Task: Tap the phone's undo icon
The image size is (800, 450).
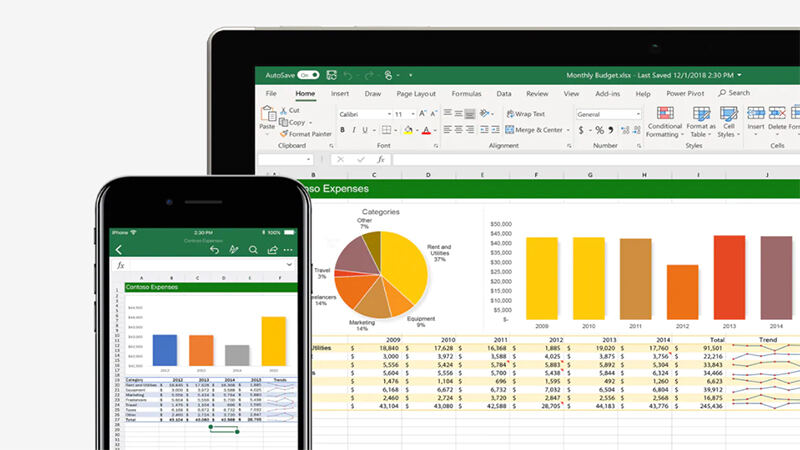Action: (214, 249)
